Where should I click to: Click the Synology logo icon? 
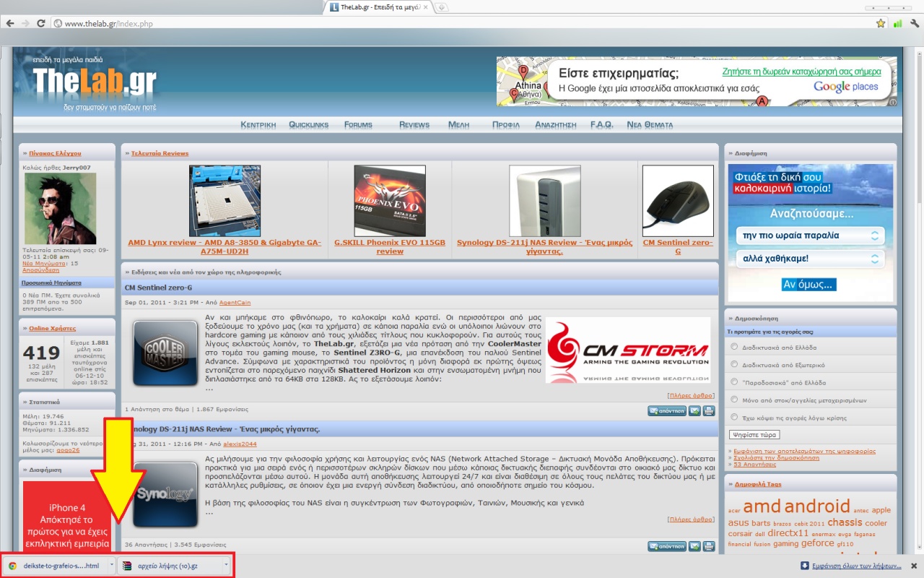pyautogui.click(x=165, y=495)
